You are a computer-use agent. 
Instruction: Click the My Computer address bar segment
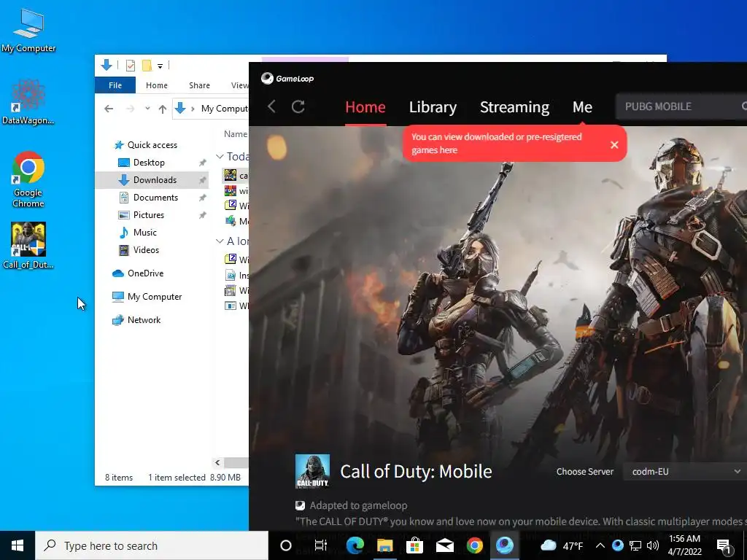[225, 109]
